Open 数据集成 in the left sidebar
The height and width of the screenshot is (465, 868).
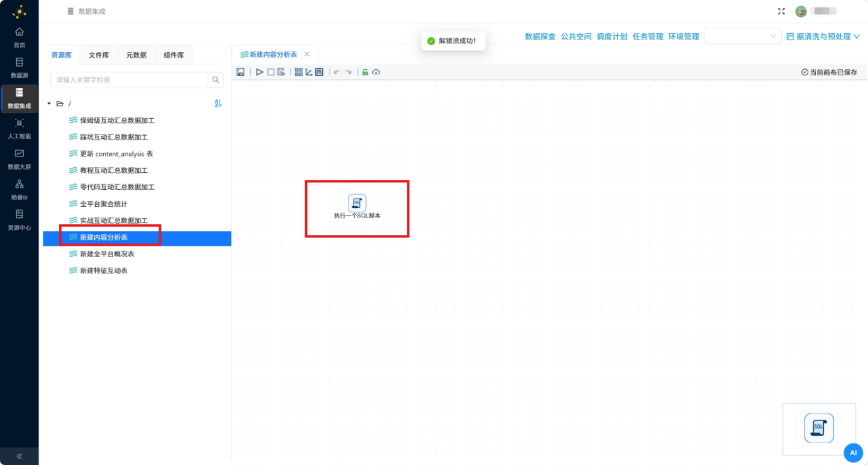[x=19, y=99]
